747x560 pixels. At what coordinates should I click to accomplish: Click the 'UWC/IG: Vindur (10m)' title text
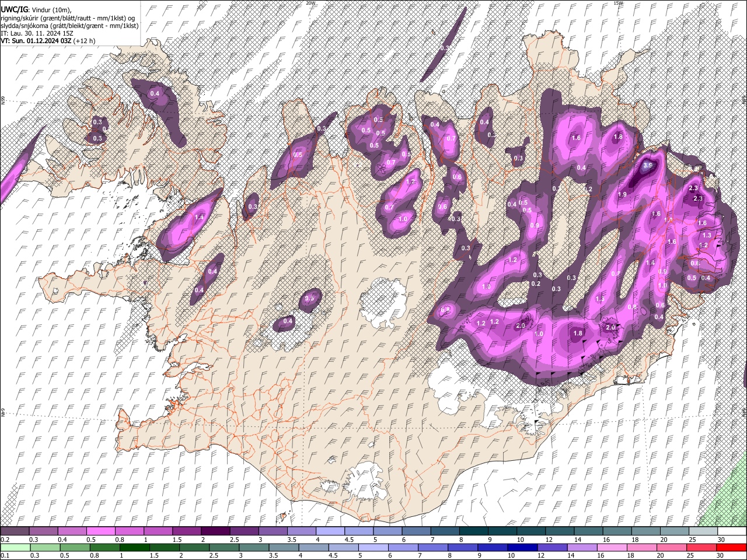(x=36, y=10)
